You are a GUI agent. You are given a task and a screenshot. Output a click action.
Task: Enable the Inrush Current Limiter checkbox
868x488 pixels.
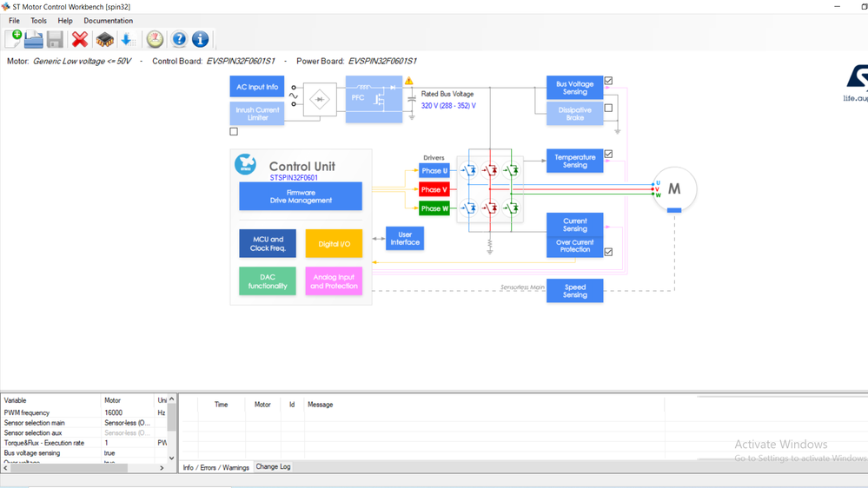[x=234, y=132]
